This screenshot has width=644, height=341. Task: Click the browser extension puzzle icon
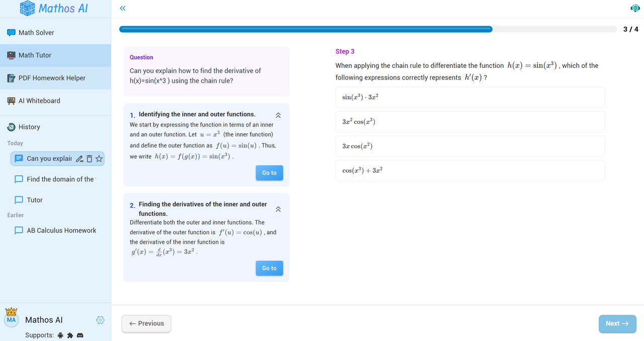pyautogui.click(x=70, y=335)
